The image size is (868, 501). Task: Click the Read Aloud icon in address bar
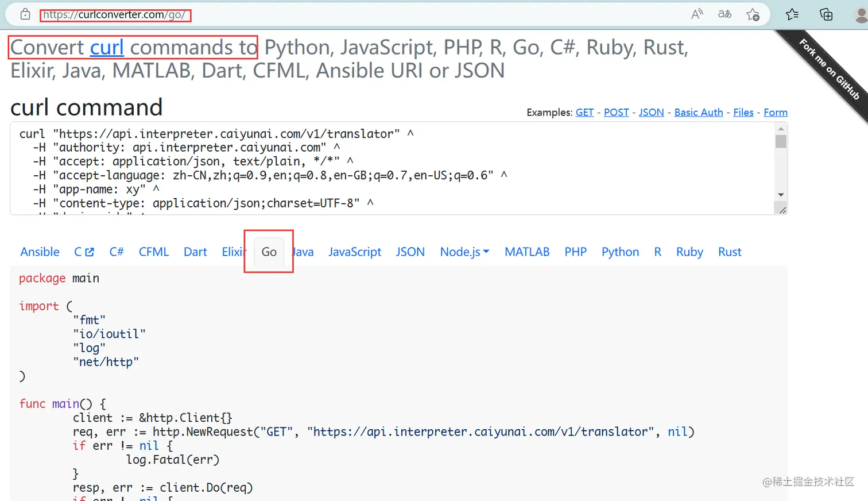point(697,14)
